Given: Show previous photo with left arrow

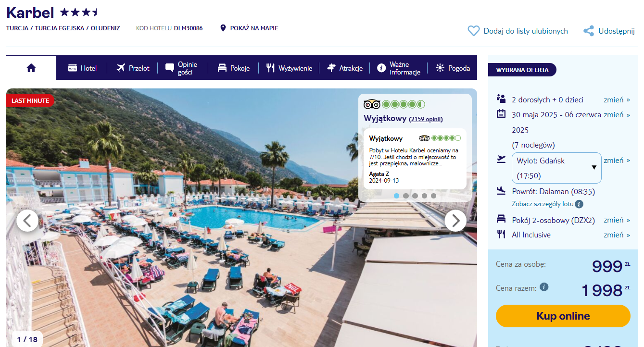Looking at the screenshot, I should point(27,221).
